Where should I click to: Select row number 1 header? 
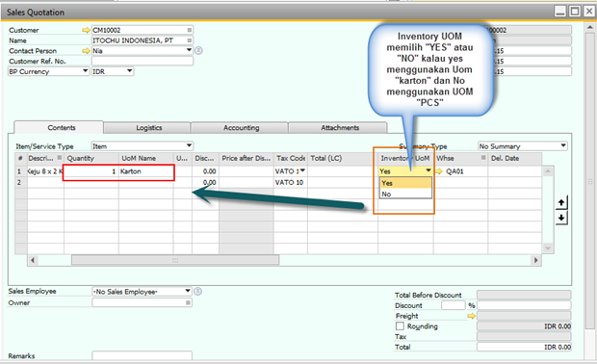(20, 171)
